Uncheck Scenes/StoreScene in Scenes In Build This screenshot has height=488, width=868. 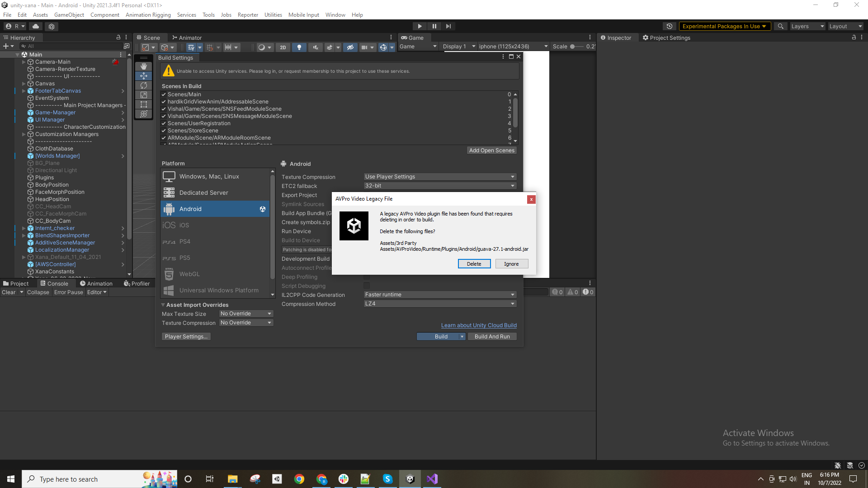(x=164, y=131)
